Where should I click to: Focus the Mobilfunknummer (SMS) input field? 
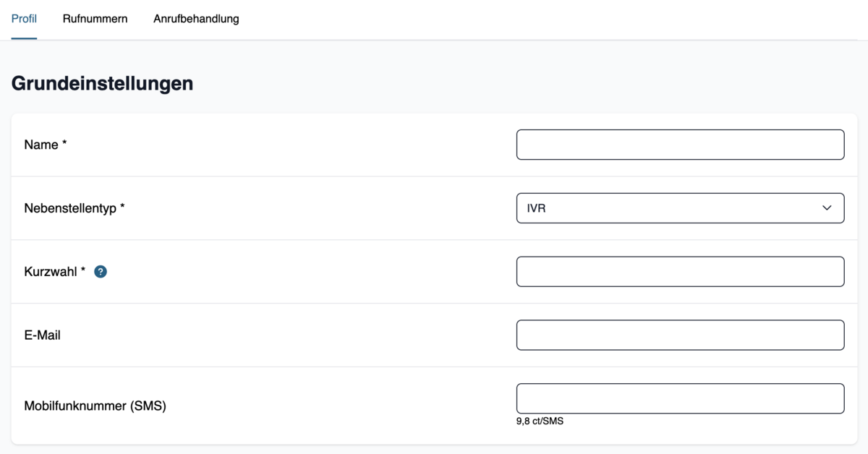pyautogui.click(x=680, y=398)
